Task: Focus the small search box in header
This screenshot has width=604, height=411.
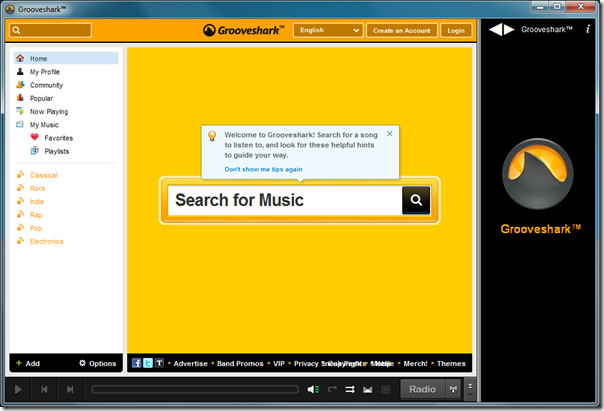Action: click(x=50, y=30)
